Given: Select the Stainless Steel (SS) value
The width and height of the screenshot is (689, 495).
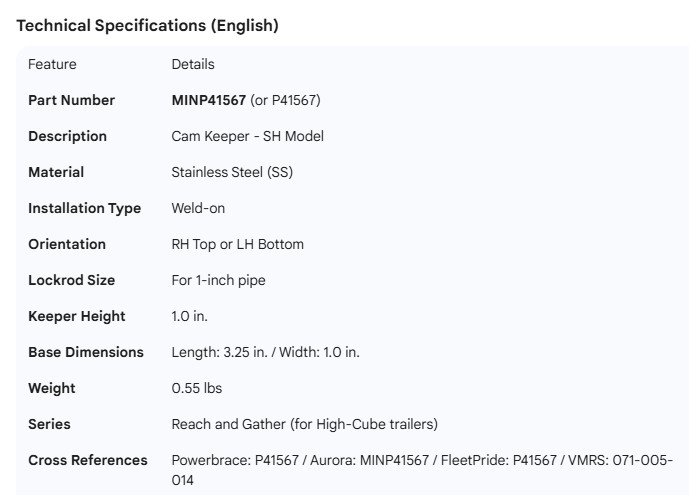Looking at the screenshot, I should [232, 172].
